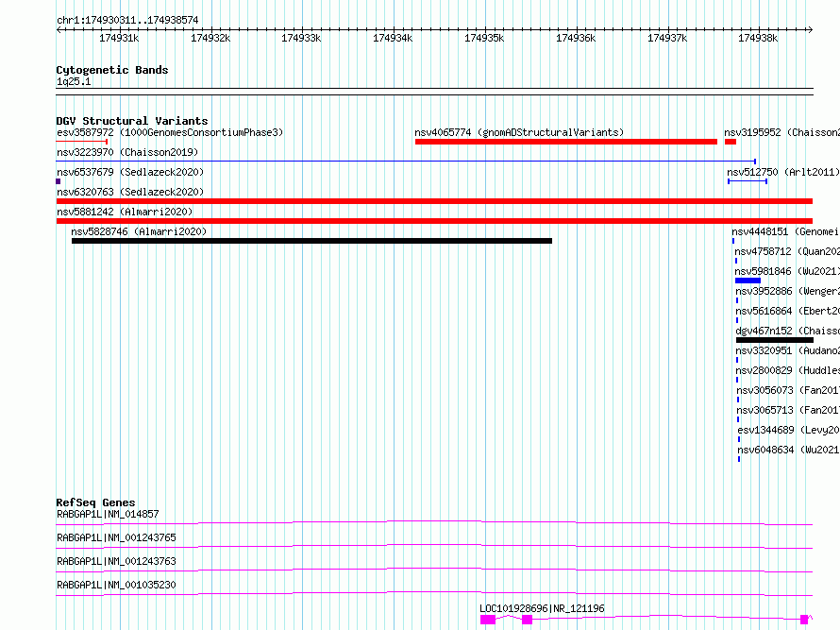Click the 174934k ruler position
840x630 pixels.
tap(393, 38)
